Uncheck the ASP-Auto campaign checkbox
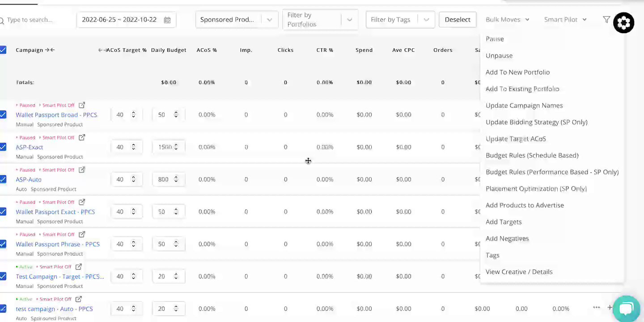Image resolution: width=644 pixels, height=322 pixels. pyautogui.click(x=3, y=179)
